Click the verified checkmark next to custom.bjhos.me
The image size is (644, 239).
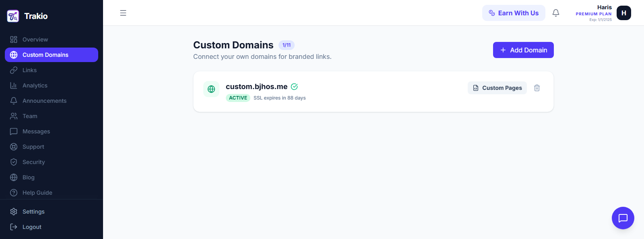click(x=294, y=87)
